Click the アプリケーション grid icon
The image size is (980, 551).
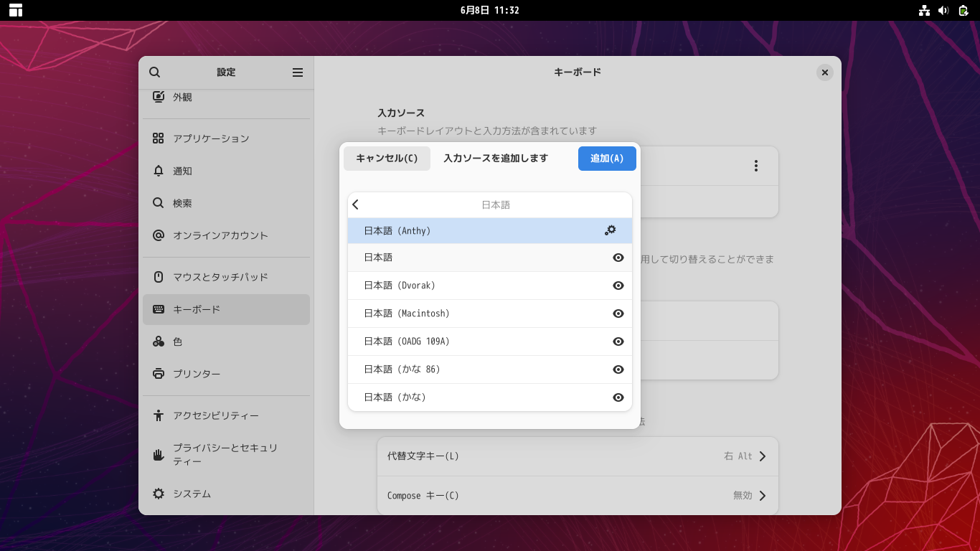pyautogui.click(x=159, y=138)
